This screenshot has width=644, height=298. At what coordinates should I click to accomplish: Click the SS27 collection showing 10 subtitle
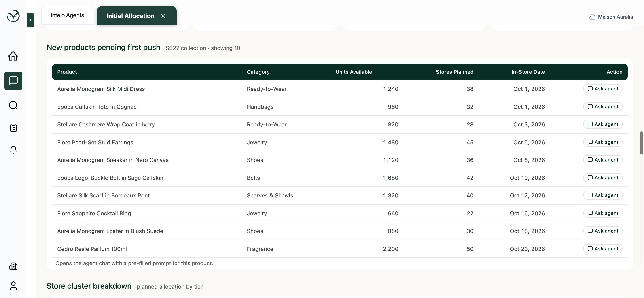pos(203,48)
